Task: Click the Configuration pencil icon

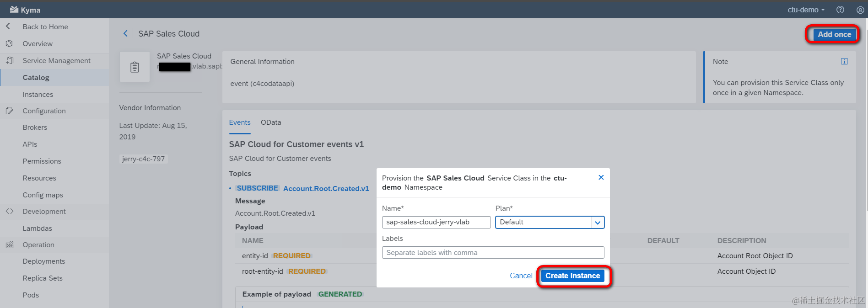Action: [x=10, y=111]
